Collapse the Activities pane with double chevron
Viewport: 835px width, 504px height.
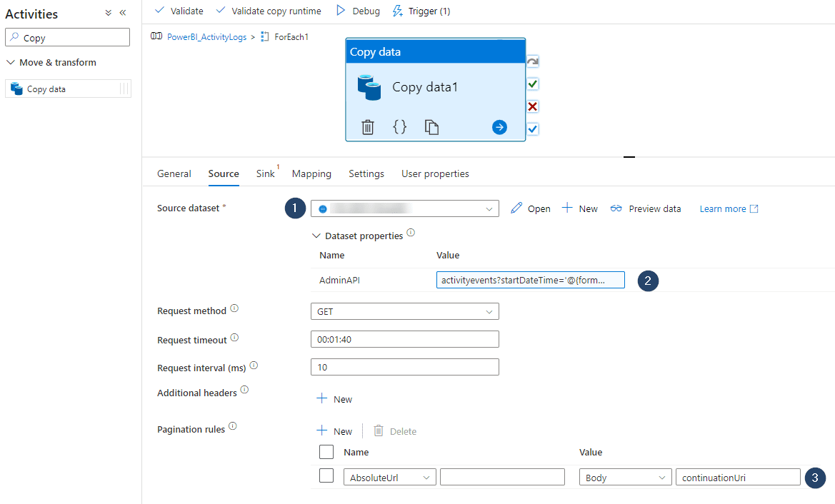pos(123,13)
